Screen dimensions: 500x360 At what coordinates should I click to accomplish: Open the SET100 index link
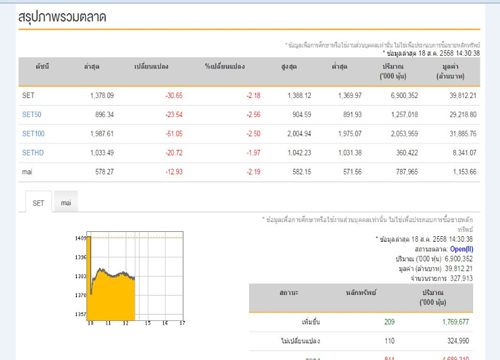[33, 134]
